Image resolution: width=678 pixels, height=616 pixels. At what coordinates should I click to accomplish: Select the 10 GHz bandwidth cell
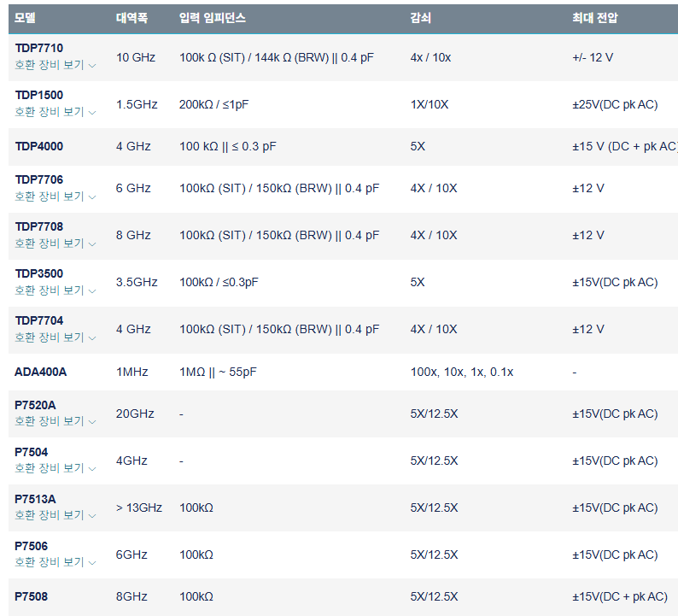(x=136, y=57)
